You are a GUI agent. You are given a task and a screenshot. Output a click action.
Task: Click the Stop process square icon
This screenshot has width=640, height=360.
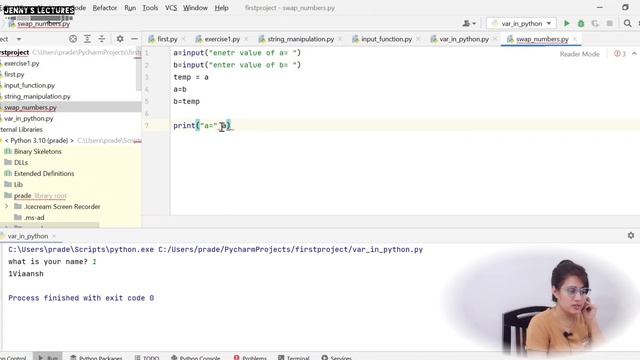609,24
